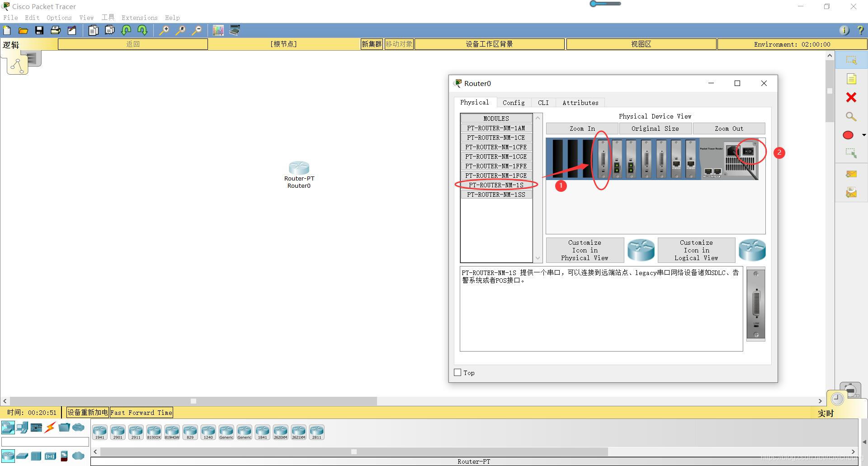Open the Edit menu

point(32,18)
